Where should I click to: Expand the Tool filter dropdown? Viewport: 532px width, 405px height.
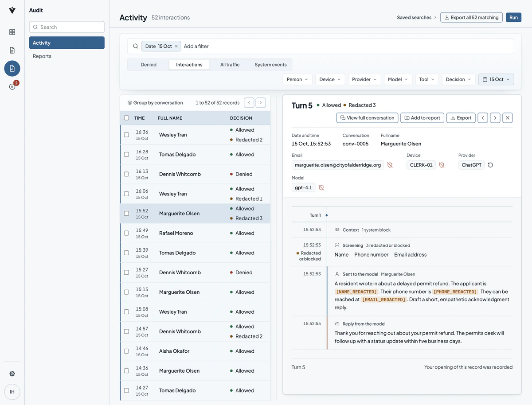tap(427, 79)
